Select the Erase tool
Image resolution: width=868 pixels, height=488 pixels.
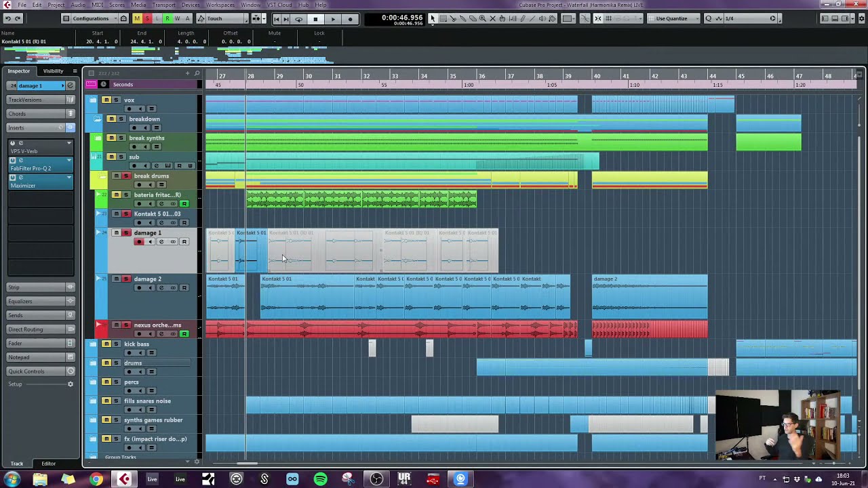(x=472, y=18)
